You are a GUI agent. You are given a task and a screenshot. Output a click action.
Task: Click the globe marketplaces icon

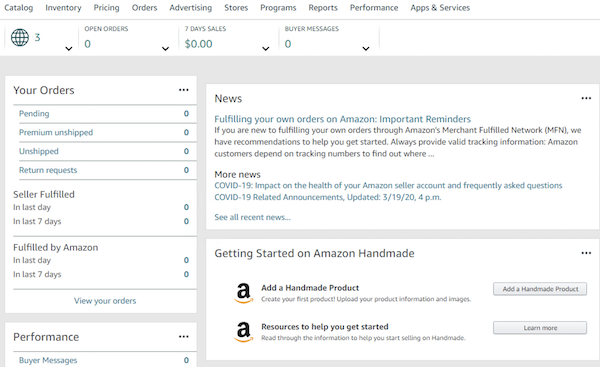point(20,38)
